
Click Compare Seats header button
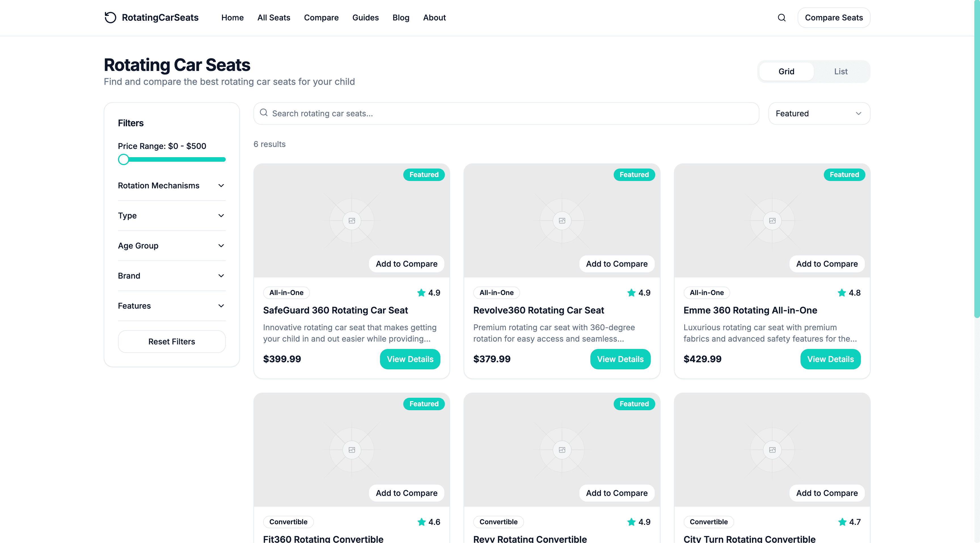833,18
